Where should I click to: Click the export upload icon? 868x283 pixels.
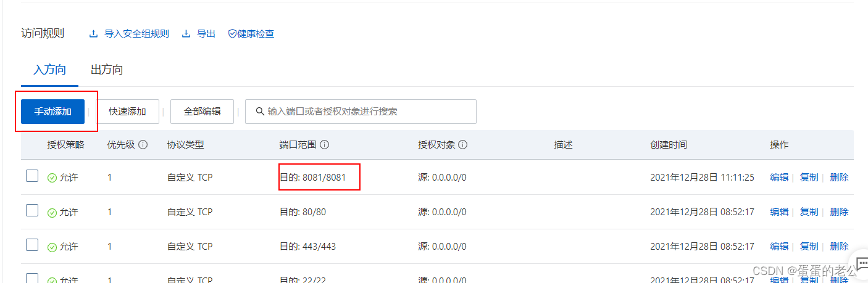pos(186,34)
